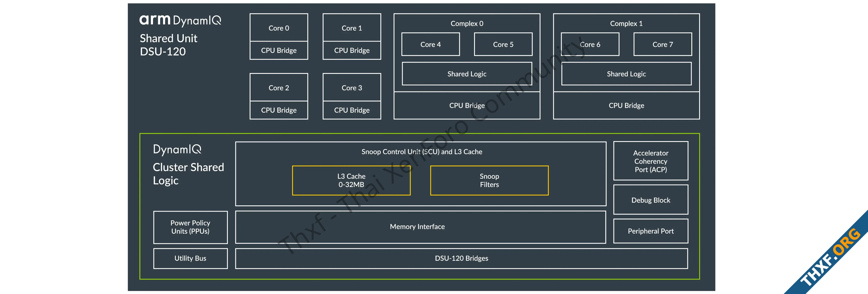Select the CPU Bridge of Complex 0

click(x=467, y=105)
